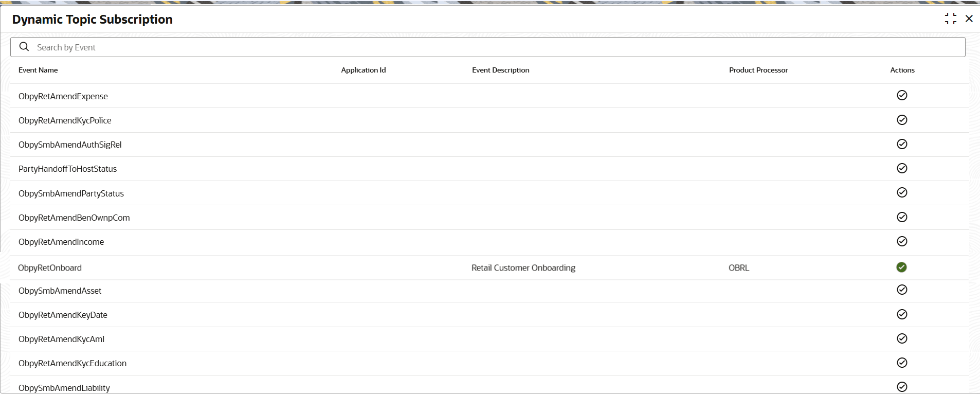This screenshot has width=980, height=394.
Task: Unsubscribe ObpyRetOnboard via green check icon
Action: point(901,267)
